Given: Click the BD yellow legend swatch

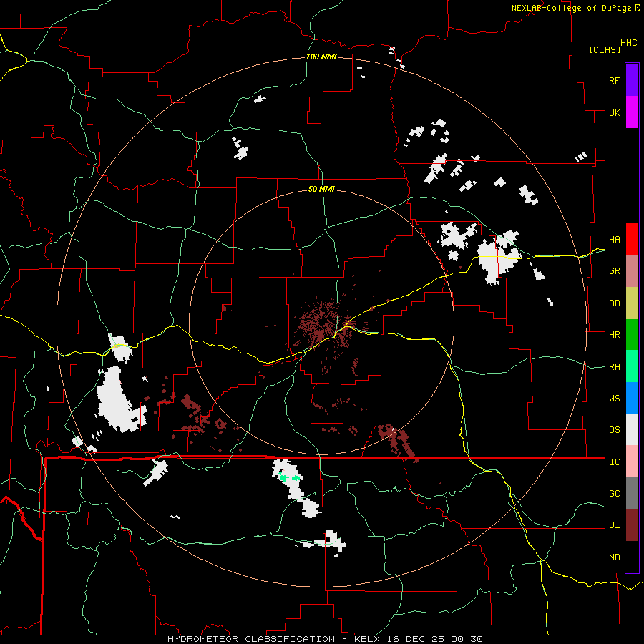Looking at the screenshot, I should (x=632, y=303).
